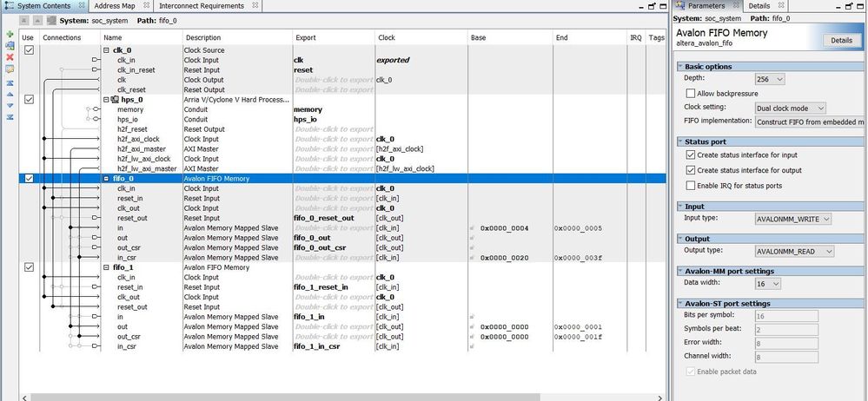This screenshot has width=868, height=401.
Task: Click the horizontal scrollbar at the bottom
Action: (x=348, y=396)
